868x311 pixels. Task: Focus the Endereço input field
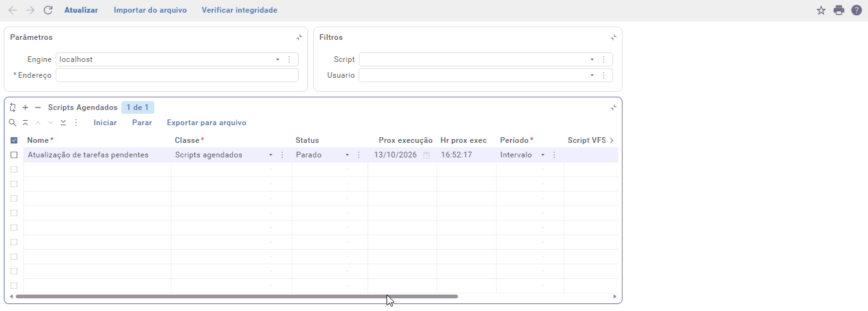point(177,75)
